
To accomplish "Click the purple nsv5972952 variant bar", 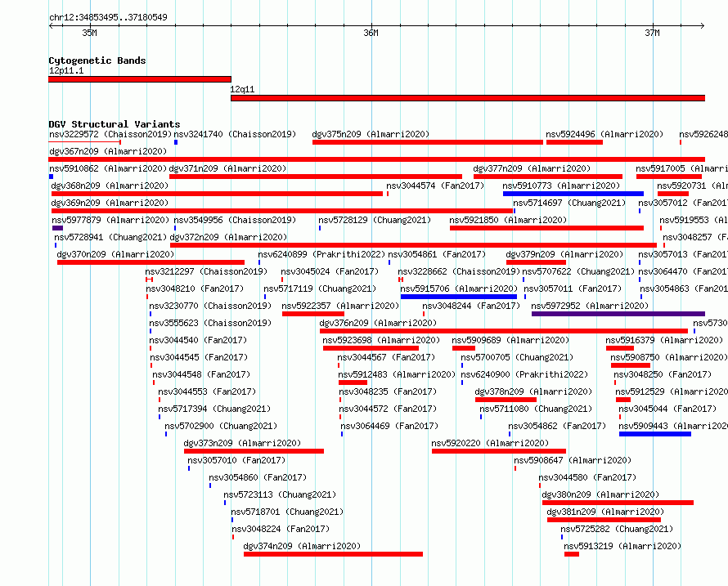I will tap(618, 314).
